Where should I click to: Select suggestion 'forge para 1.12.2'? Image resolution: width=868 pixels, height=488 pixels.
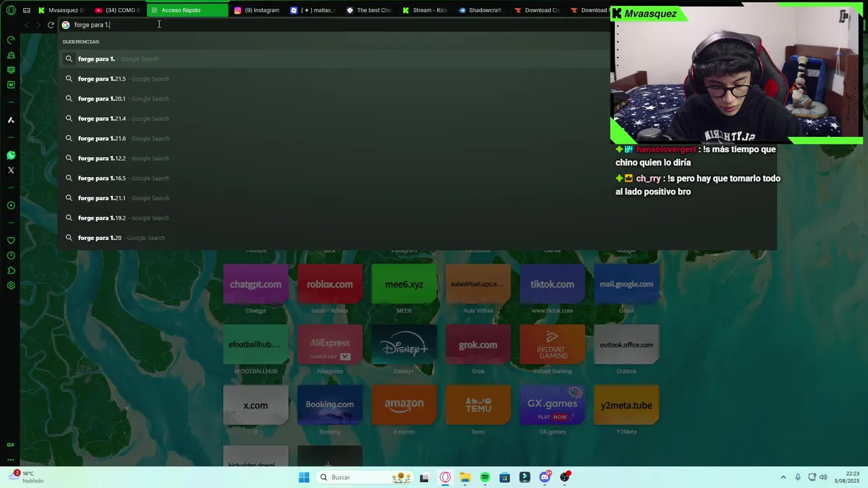(332, 158)
